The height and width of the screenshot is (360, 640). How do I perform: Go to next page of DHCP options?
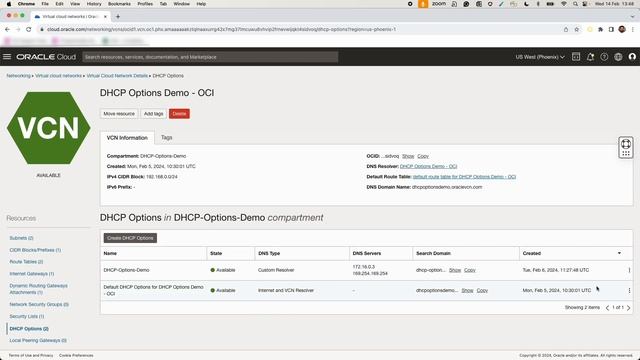coord(629,308)
